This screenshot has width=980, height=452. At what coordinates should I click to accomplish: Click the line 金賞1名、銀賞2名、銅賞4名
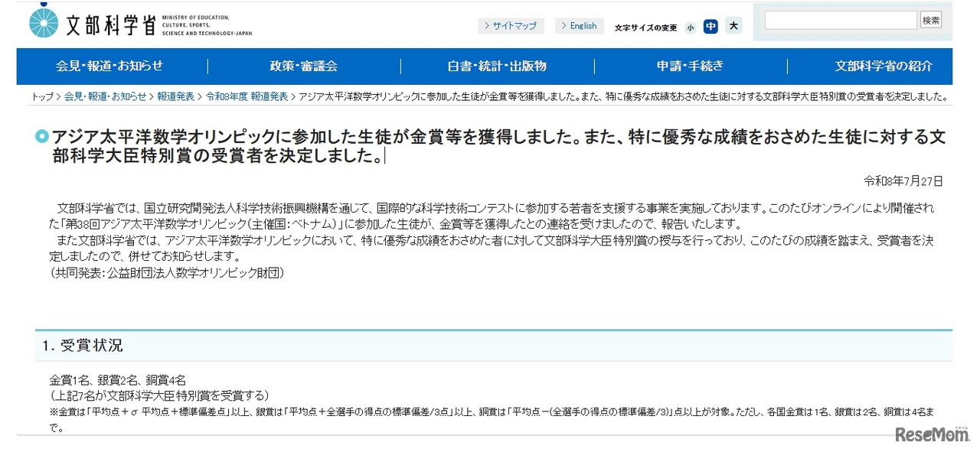(118, 380)
